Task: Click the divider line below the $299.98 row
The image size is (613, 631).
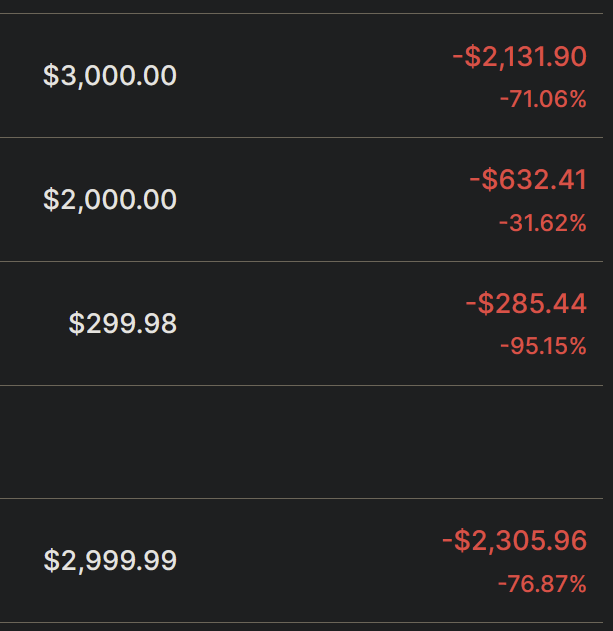Action: 300,385
